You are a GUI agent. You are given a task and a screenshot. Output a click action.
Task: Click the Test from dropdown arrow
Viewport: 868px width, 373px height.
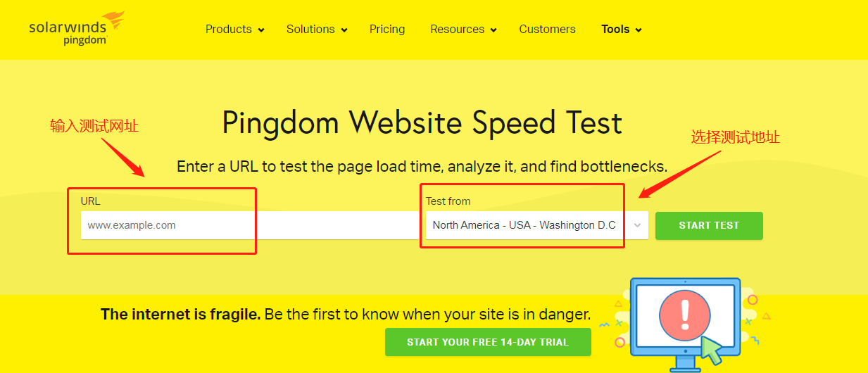coord(637,225)
